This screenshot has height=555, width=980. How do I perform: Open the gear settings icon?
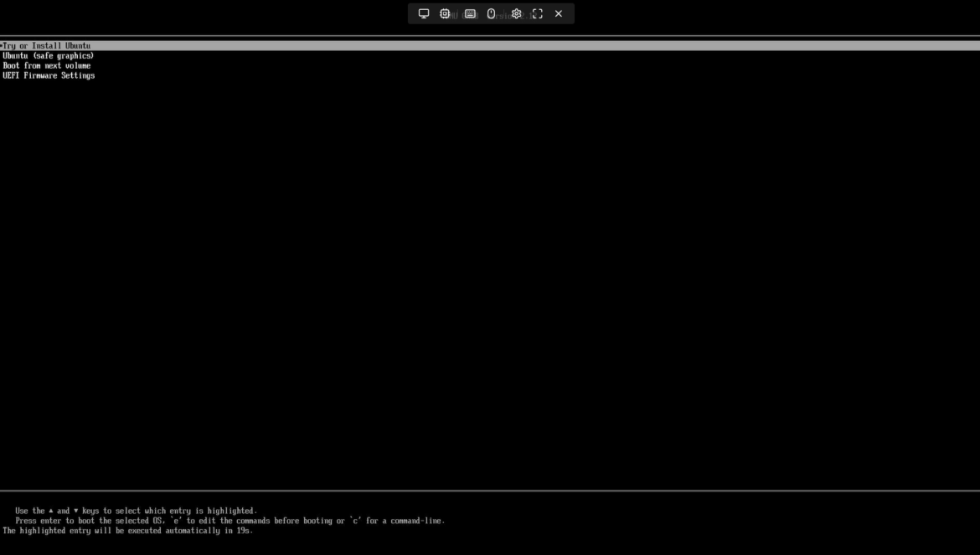pyautogui.click(x=516, y=13)
